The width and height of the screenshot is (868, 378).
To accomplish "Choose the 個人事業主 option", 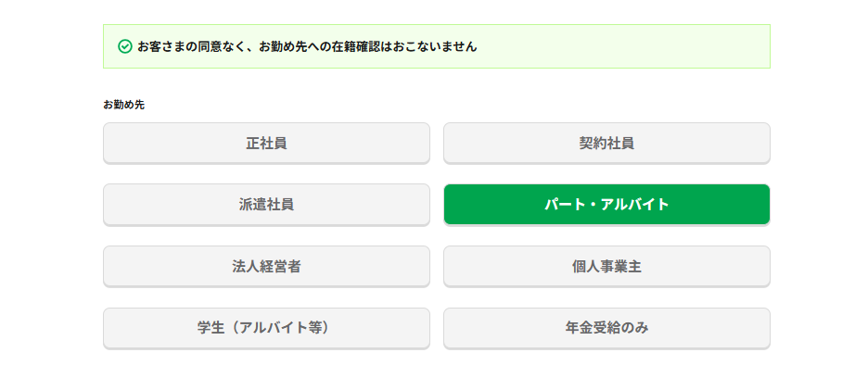I will pos(606,267).
